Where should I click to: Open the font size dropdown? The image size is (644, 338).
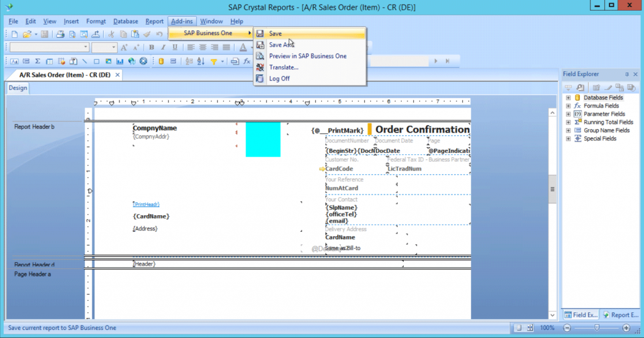(x=114, y=48)
